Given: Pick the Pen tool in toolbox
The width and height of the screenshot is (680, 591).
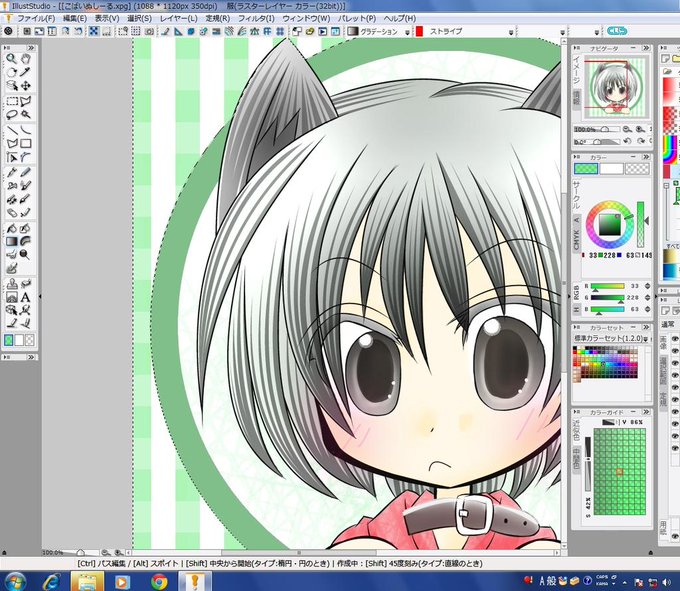Looking at the screenshot, I should click(12, 173).
